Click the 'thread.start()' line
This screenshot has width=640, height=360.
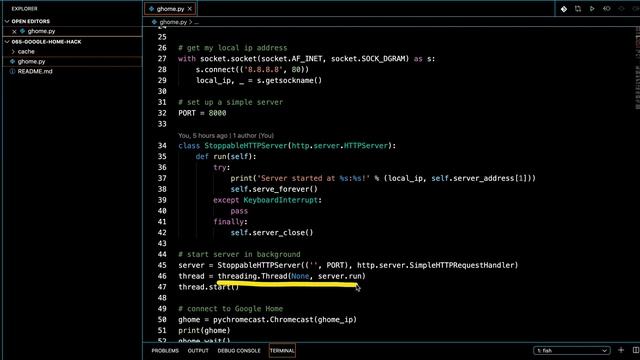(209, 287)
